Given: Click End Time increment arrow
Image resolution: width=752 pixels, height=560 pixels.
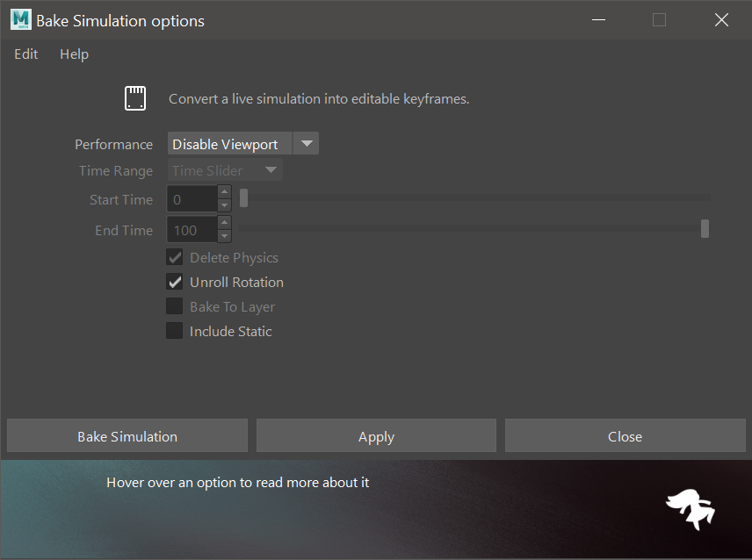Looking at the screenshot, I should (x=224, y=224).
